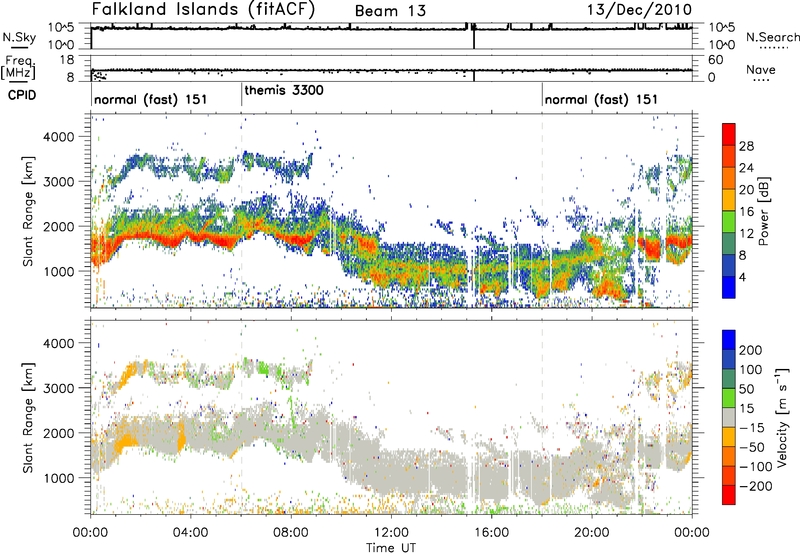Click the 'Time UT' axis title
The height and width of the screenshot is (554, 800).
point(391,547)
